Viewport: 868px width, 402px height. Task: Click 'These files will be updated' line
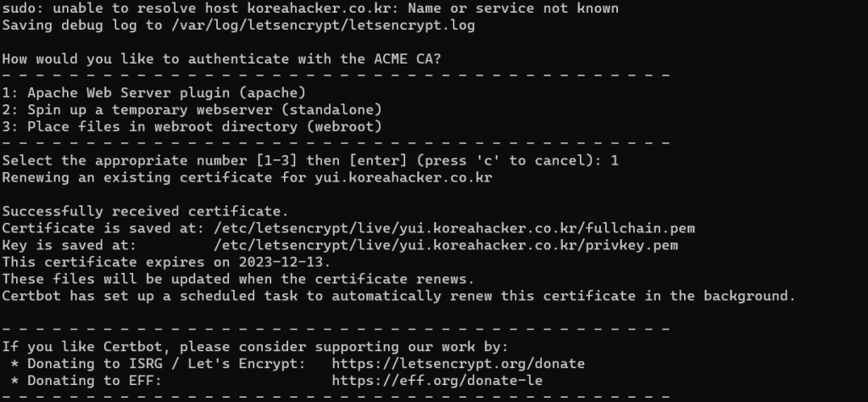click(x=238, y=279)
